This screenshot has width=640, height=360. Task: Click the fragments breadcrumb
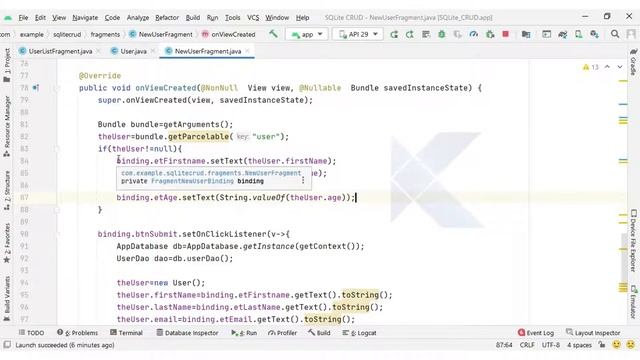(x=105, y=34)
